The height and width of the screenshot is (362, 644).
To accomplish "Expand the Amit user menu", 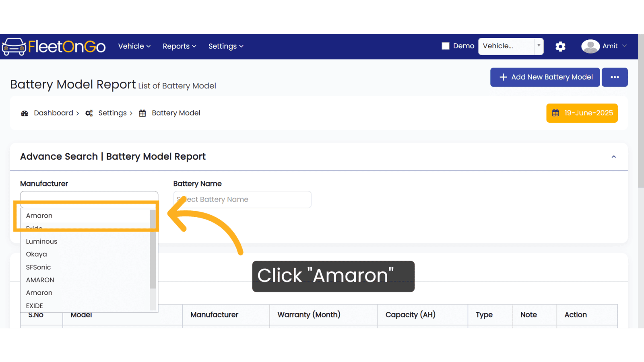I will point(615,46).
